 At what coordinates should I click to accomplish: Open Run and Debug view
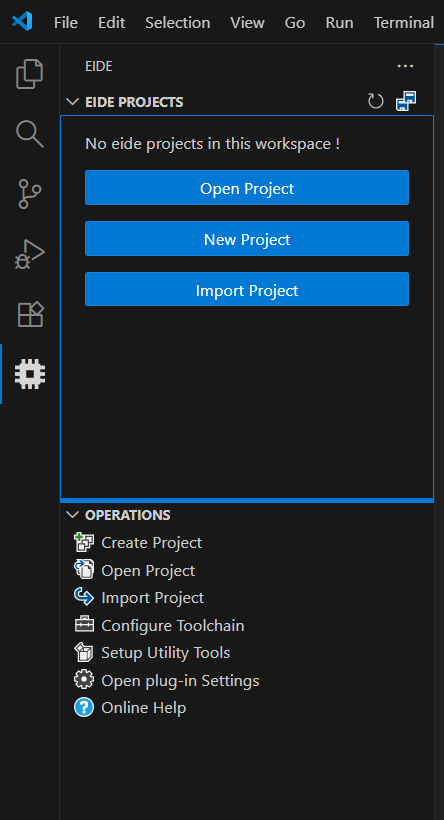(x=29, y=254)
